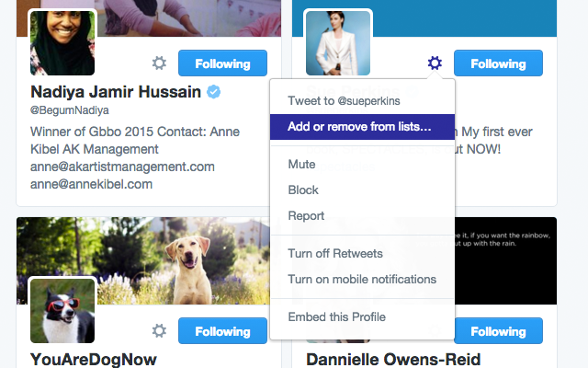Click Sue Perkins' white suit profile photo
588x368 pixels.
[338, 42]
